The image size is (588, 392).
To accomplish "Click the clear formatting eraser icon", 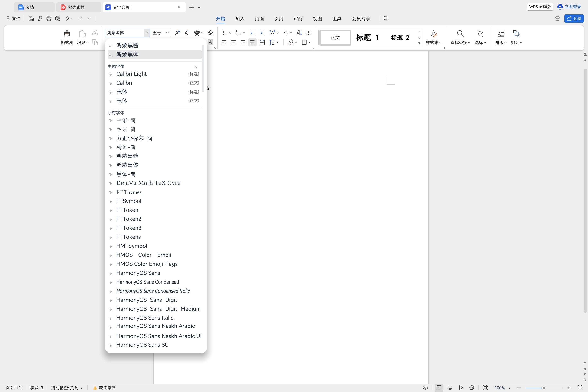I will coord(210,33).
